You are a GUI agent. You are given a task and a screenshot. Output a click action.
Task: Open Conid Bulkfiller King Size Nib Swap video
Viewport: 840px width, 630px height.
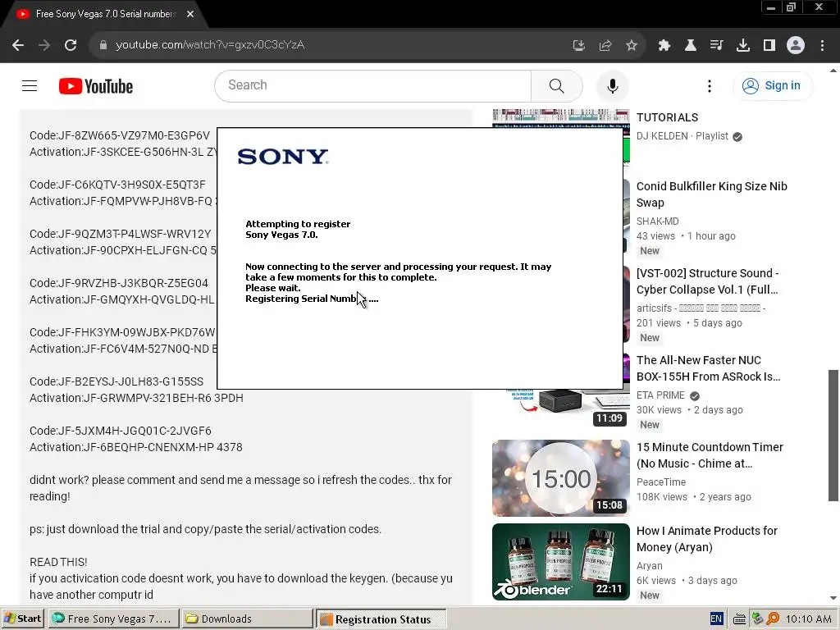click(x=711, y=194)
